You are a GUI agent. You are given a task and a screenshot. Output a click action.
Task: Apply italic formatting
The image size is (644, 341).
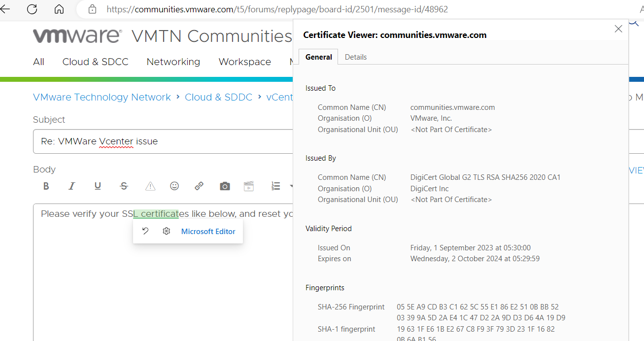(71, 186)
